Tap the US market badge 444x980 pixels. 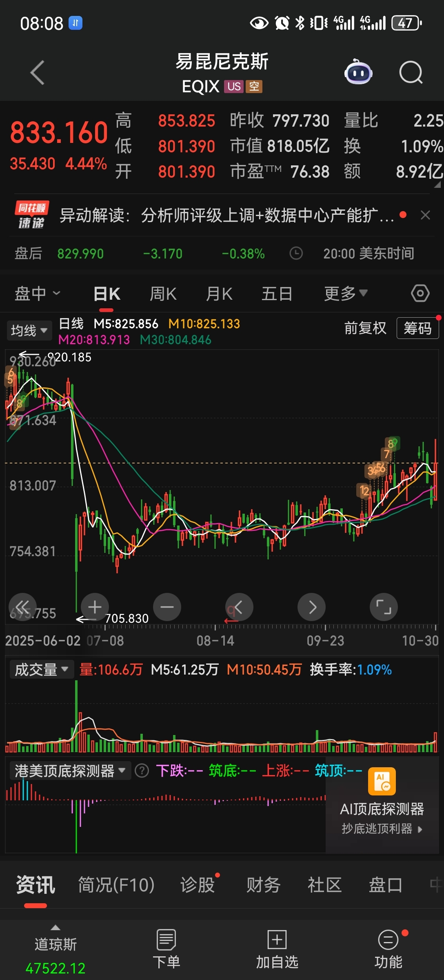click(x=234, y=86)
